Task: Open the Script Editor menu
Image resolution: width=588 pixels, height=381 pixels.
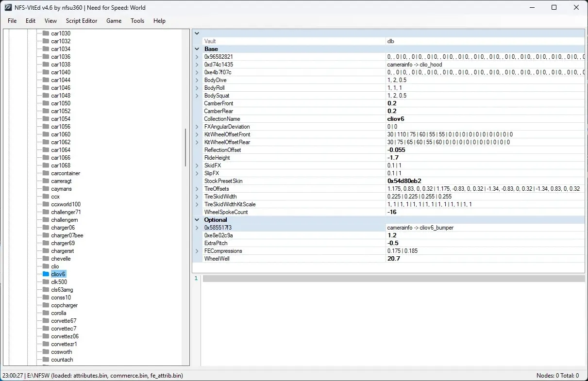Action: click(82, 21)
